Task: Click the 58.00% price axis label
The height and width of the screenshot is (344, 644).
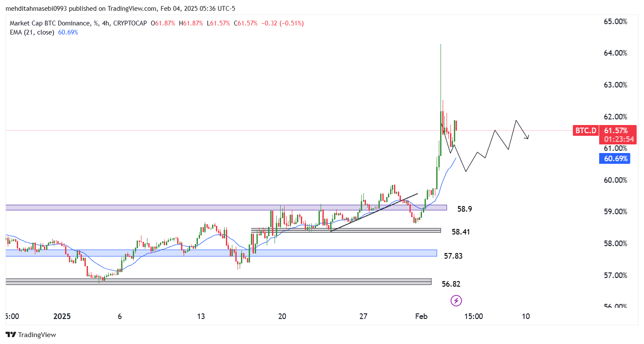Action: [x=615, y=244]
